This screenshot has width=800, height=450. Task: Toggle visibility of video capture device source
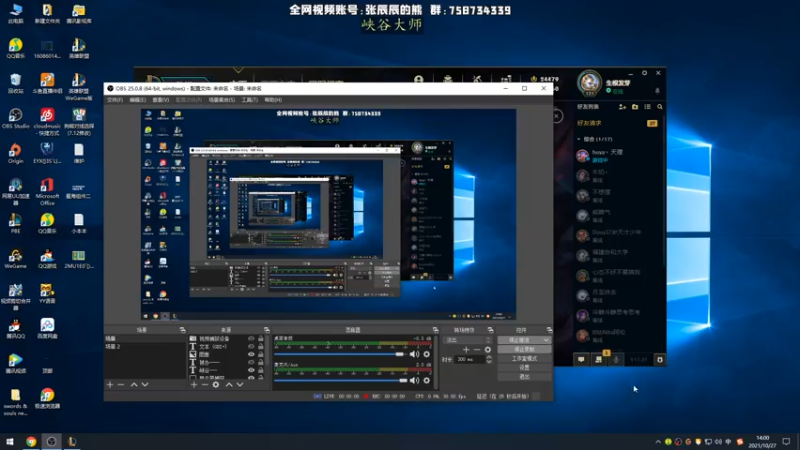(251, 338)
